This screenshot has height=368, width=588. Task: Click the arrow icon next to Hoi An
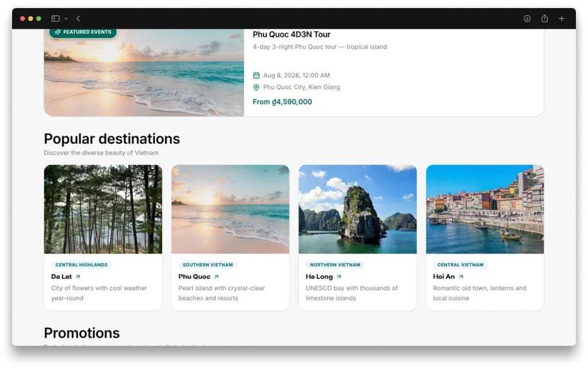point(461,277)
